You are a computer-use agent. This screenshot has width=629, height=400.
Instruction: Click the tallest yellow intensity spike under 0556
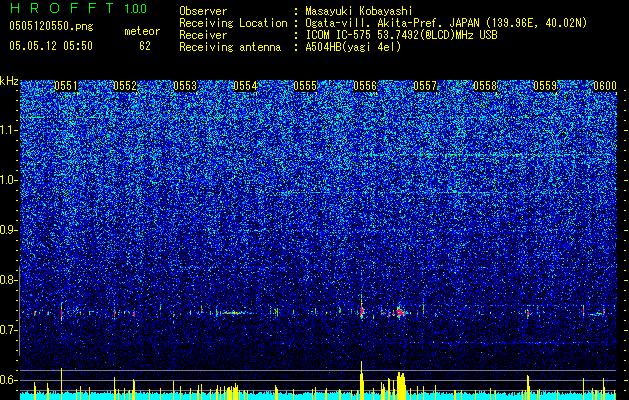tap(361, 380)
